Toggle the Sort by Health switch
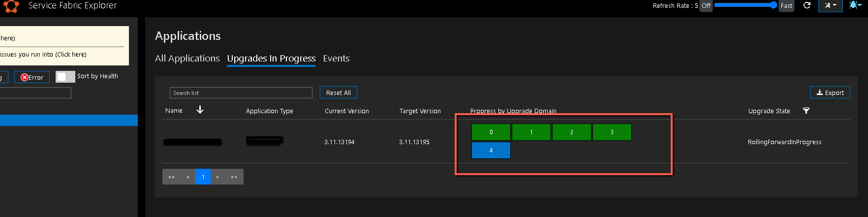The image size is (868, 217). (x=65, y=76)
